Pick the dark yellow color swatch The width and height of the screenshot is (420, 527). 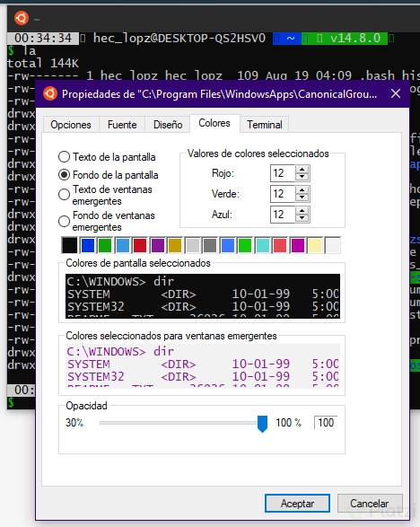pos(175,245)
